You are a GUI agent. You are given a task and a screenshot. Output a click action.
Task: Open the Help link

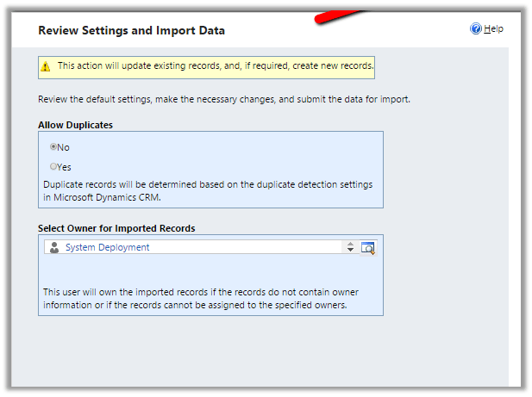point(493,29)
